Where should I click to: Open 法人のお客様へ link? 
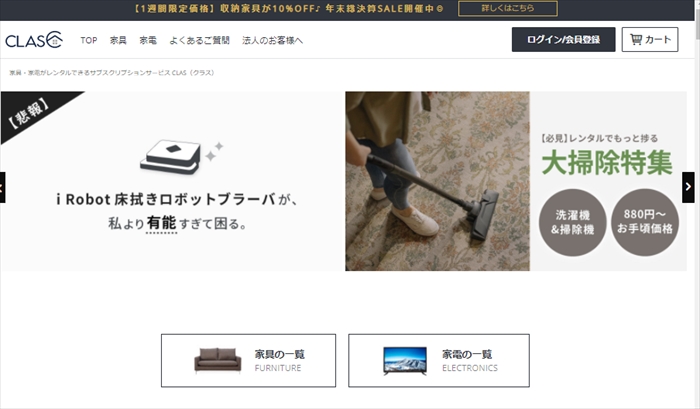[x=272, y=40]
